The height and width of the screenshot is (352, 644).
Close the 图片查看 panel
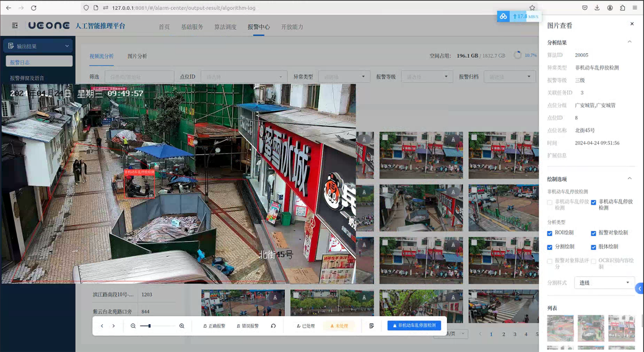[632, 24]
